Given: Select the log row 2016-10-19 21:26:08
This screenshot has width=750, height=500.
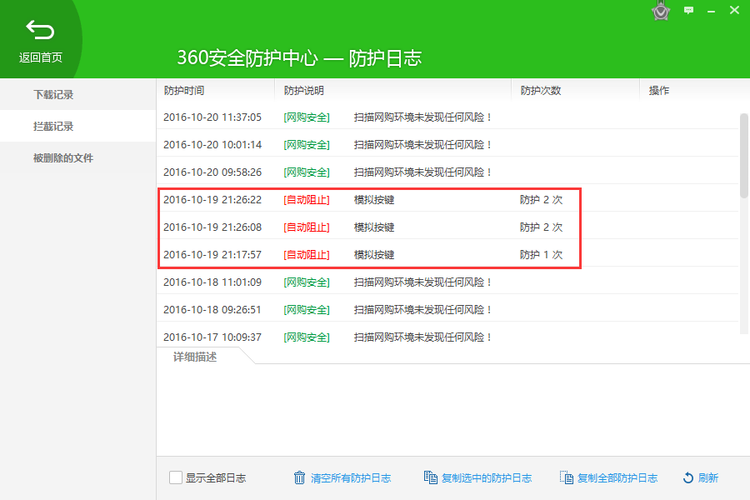Looking at the screenshot, I should (448, 227).
